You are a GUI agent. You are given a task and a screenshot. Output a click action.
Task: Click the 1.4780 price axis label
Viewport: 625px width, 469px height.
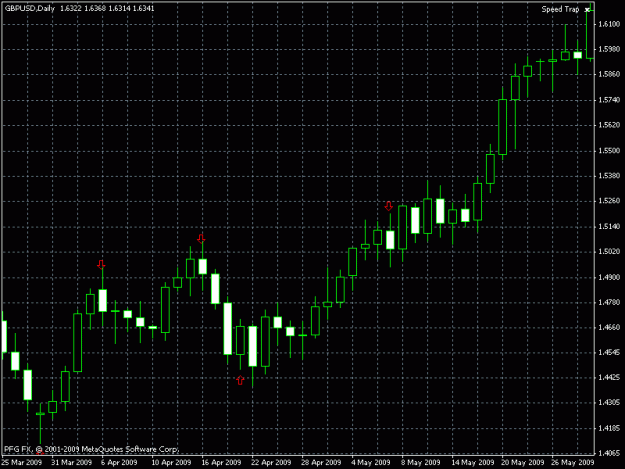tap(609, 302)
